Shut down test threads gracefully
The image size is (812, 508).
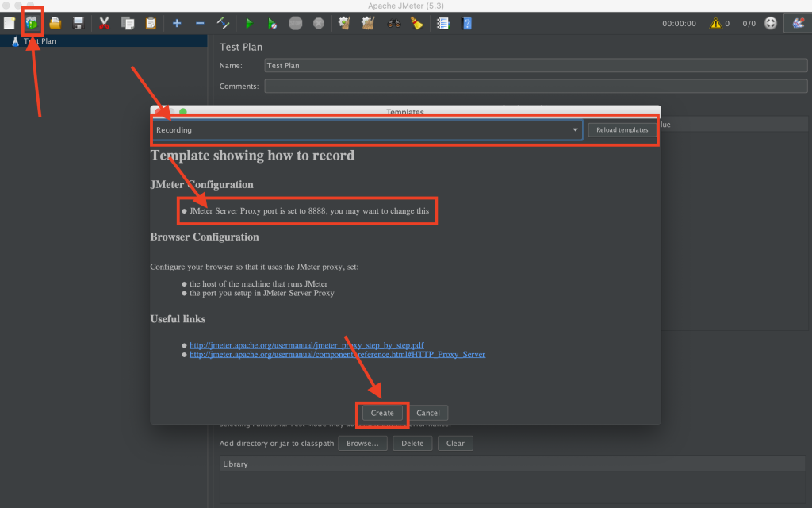pyautogui.click(x=319, y=23)
